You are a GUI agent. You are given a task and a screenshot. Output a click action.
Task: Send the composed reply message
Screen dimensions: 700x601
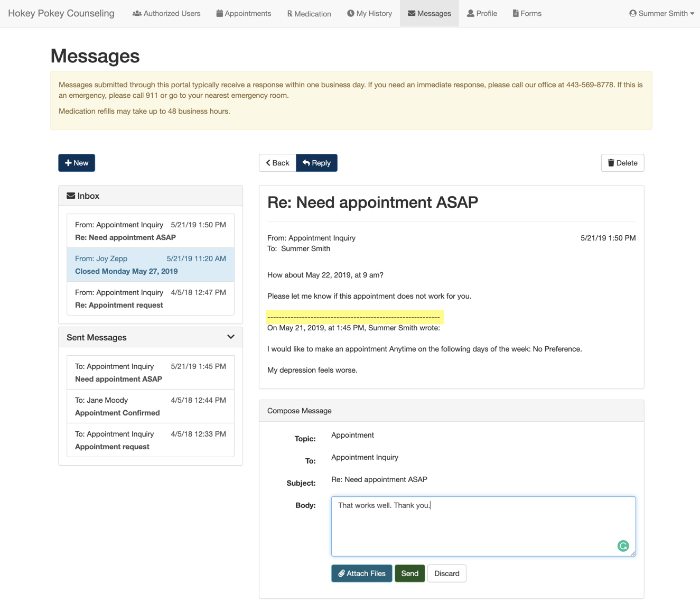(x=409, y=574)
